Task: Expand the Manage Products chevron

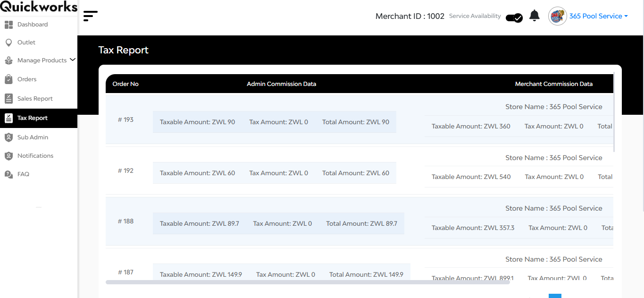Action: pyautogui.click(x=72, y=60)
